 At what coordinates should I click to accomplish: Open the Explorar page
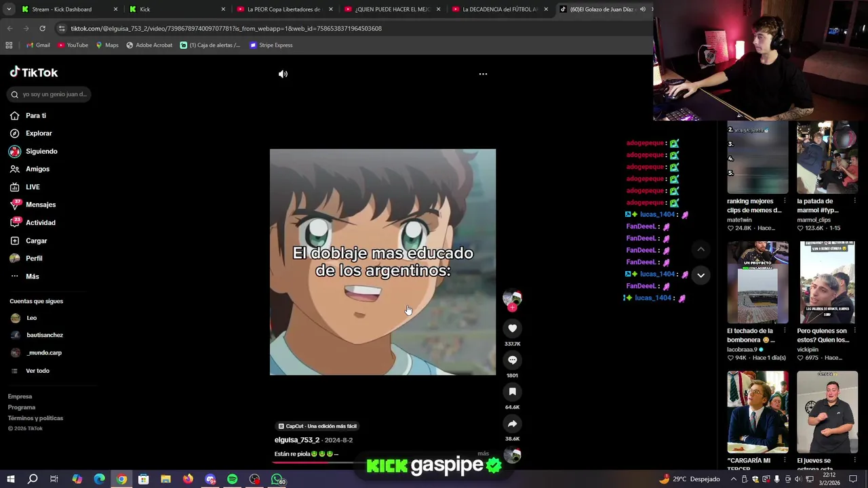coord(31,134)
